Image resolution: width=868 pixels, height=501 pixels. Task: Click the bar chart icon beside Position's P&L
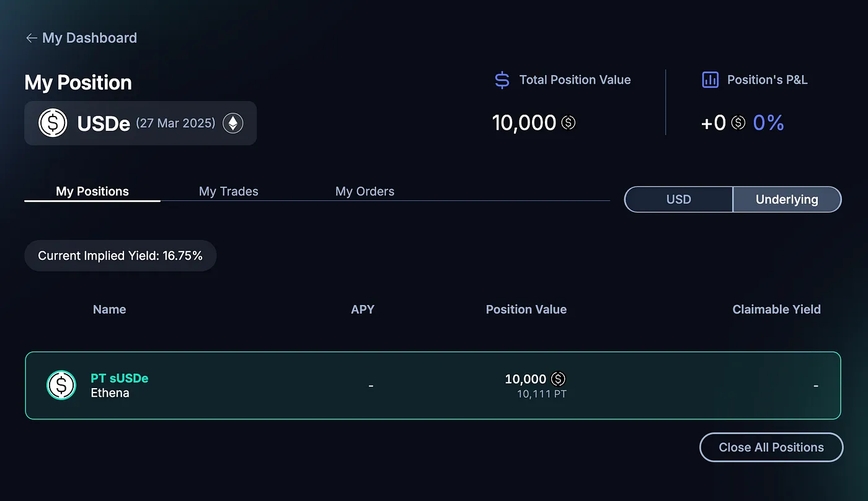click(x=710, y=80)
